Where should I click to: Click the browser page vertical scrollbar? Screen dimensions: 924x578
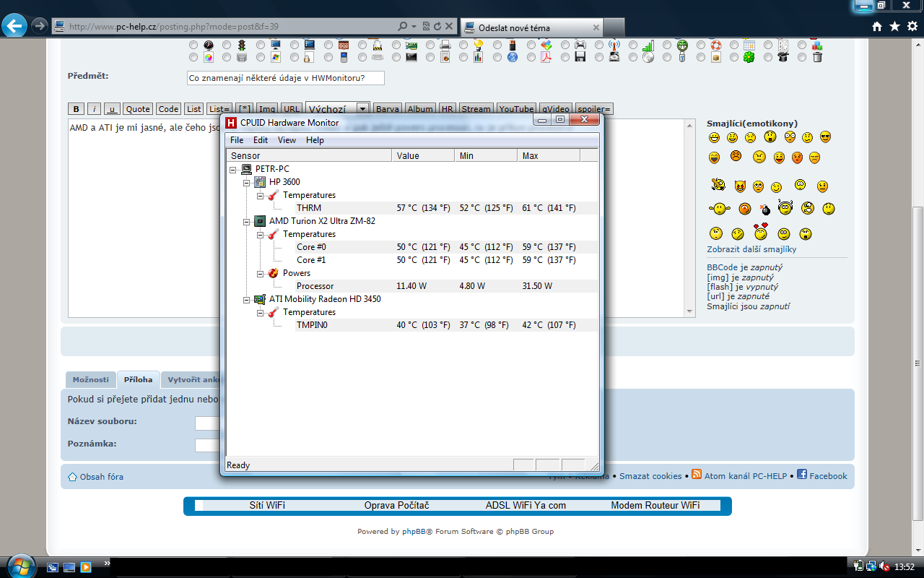(918, 296)
